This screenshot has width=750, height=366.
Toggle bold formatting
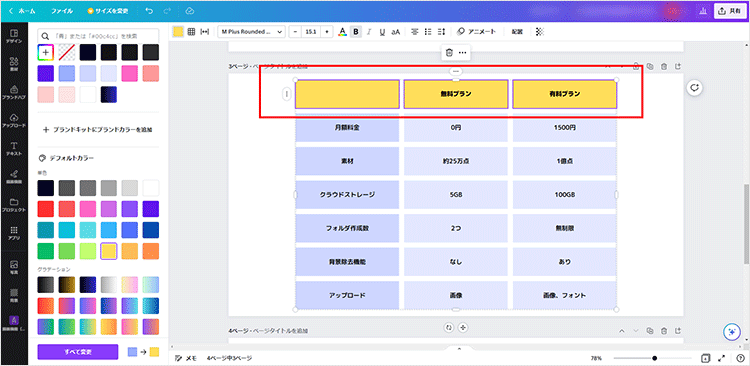point(355,32)
